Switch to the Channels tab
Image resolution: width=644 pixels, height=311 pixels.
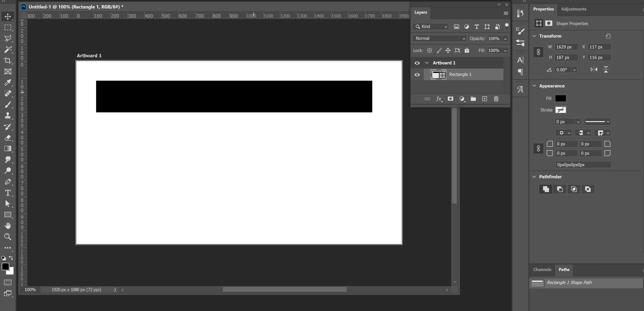tap(542, 269)
